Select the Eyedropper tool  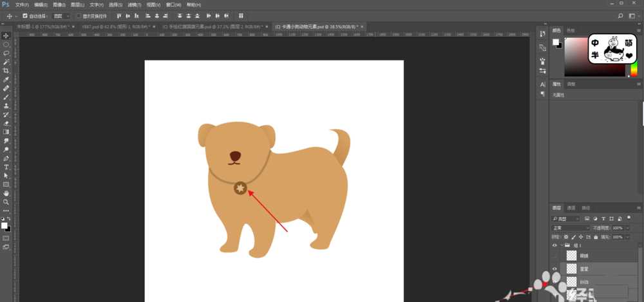click(6, 79)
